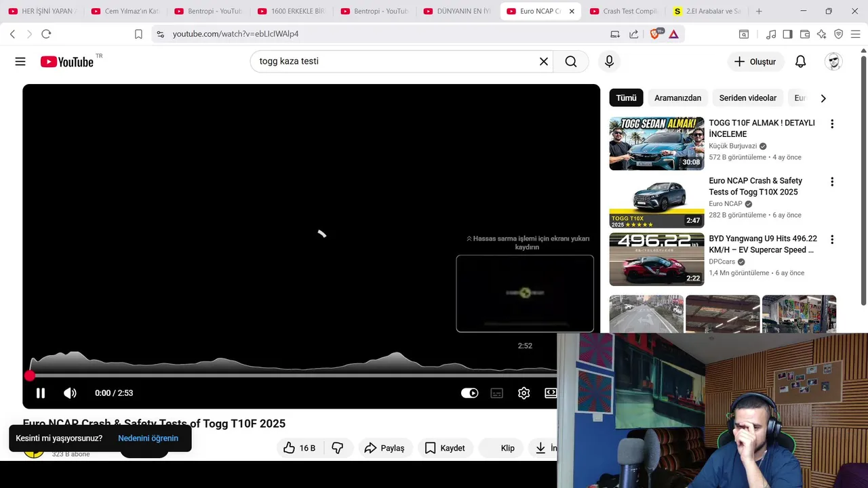This screenshot has width=868, height=488.
Task: Create a clip with Klip button
Action: coord(500,448)
